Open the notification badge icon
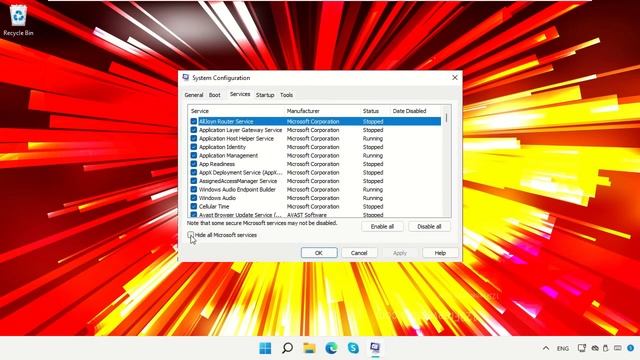 tap(631, 348)
